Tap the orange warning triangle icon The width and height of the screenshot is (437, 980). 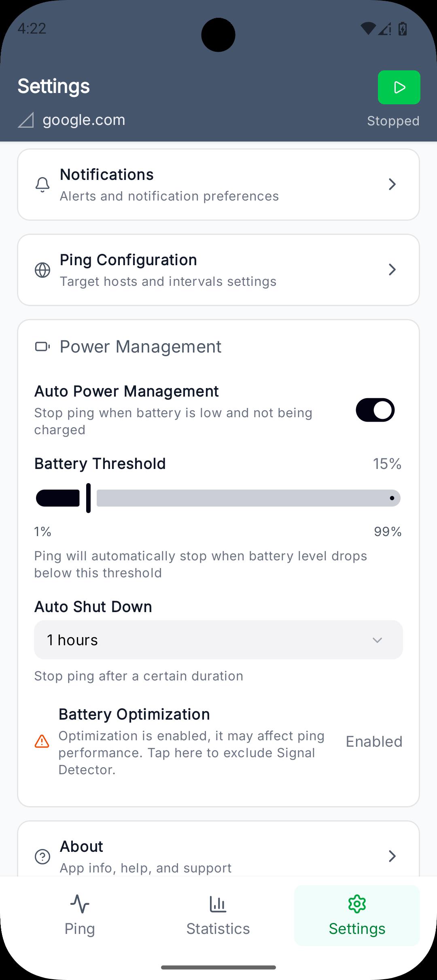42,741
